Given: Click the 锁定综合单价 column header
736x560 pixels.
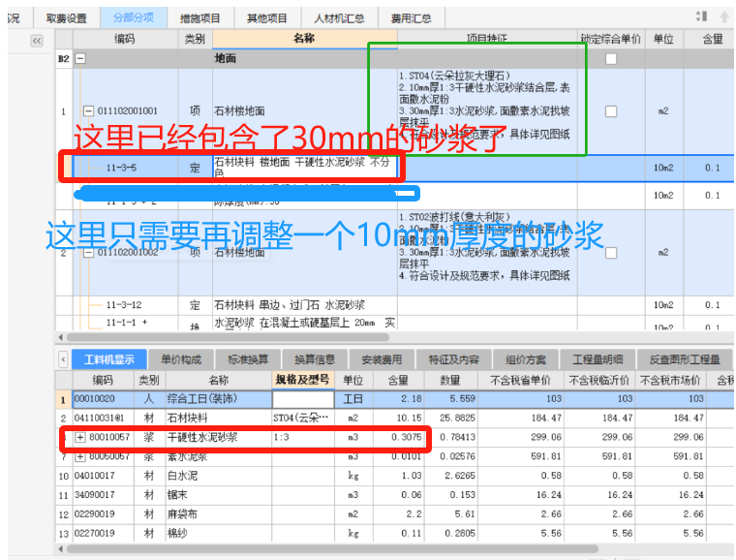Looking at the screenshot, I should point(611,39).
